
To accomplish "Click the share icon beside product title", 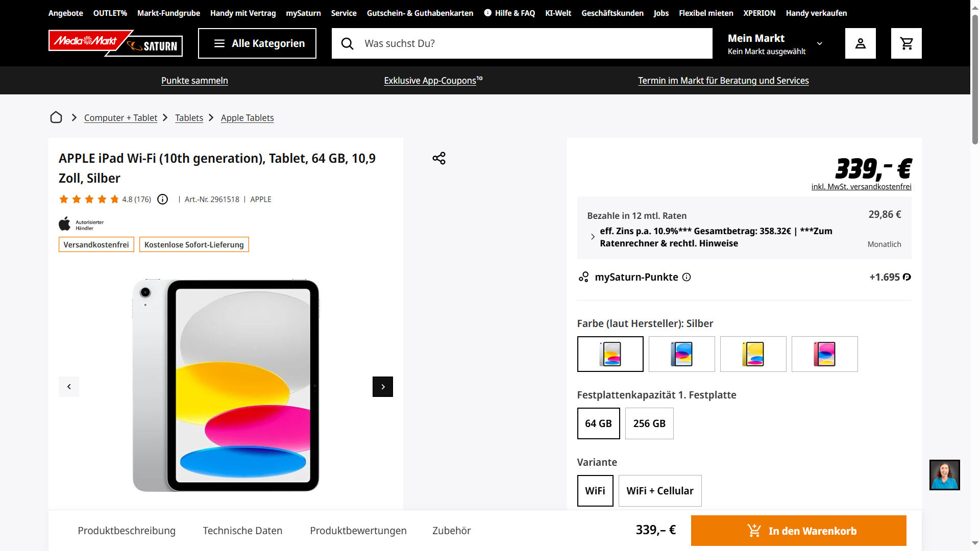I will [x=439, y=158].
